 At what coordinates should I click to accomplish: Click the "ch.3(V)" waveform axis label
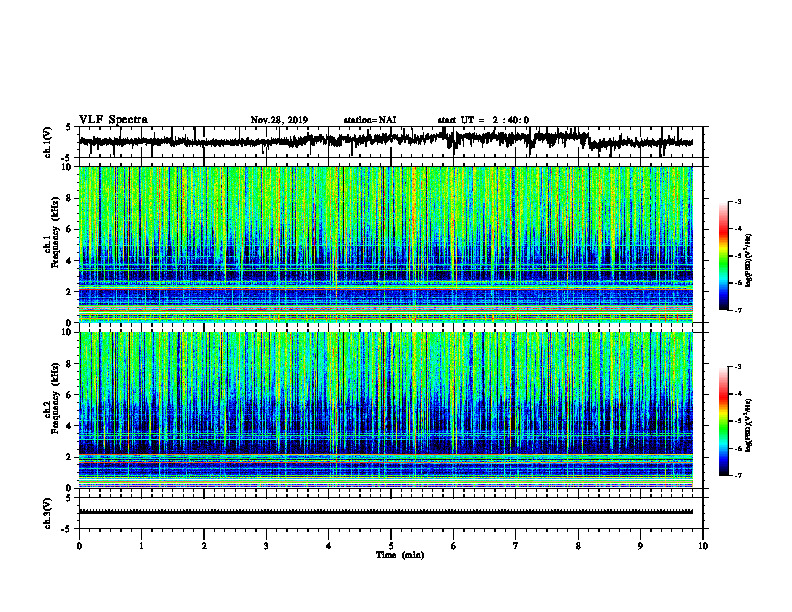point(48,513)
